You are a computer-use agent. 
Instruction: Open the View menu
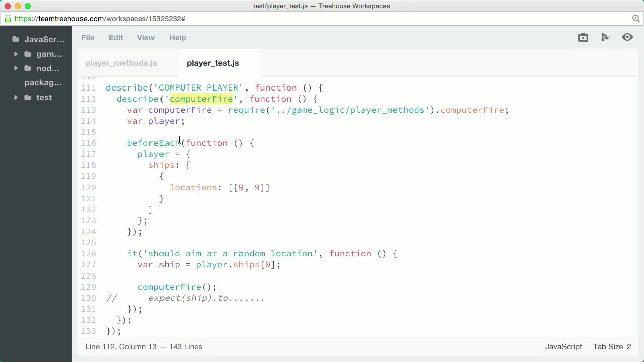coord(146,38)
